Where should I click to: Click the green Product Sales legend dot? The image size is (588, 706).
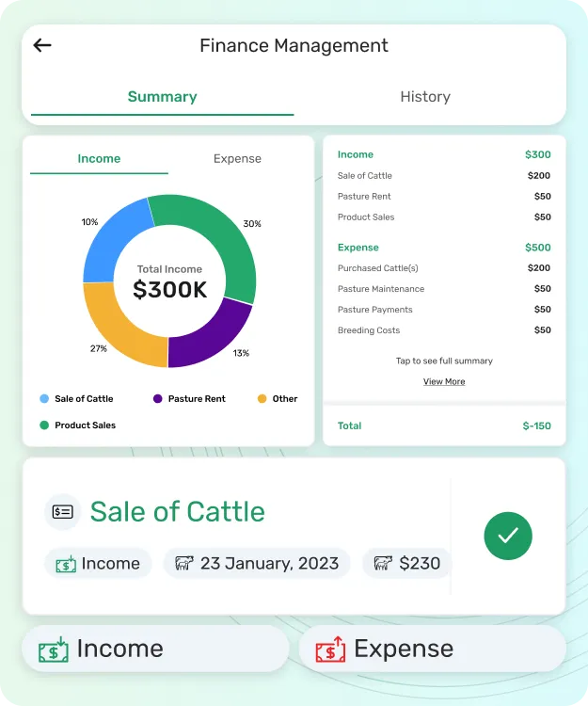pos(44,425)
